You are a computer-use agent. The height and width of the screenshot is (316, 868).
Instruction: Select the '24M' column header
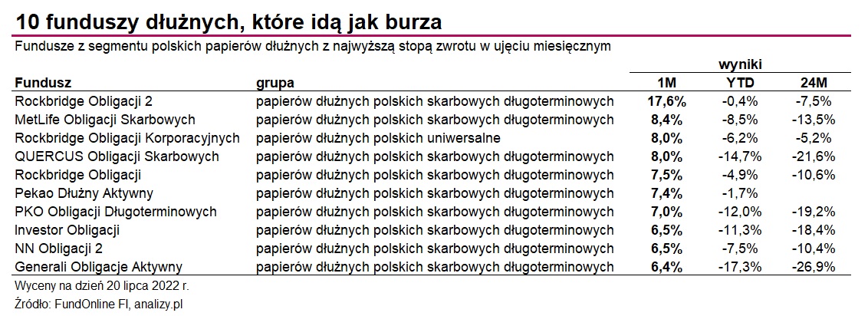(814, 83)
